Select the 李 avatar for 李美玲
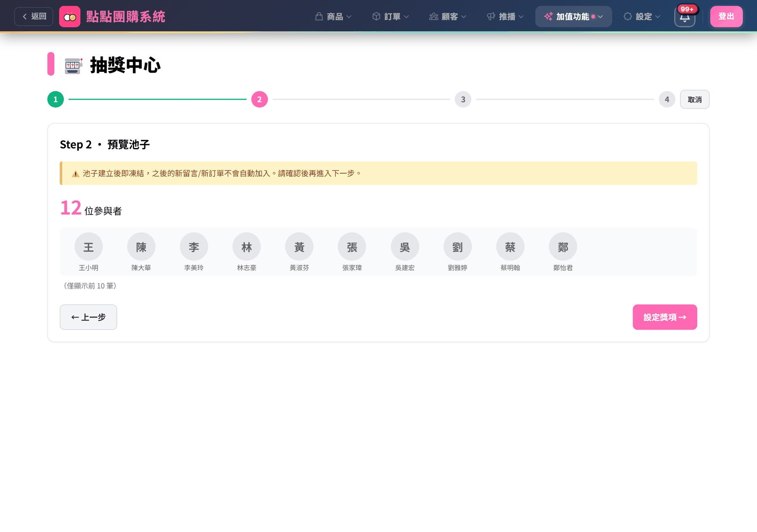757x532 pixels. point(194,247)
